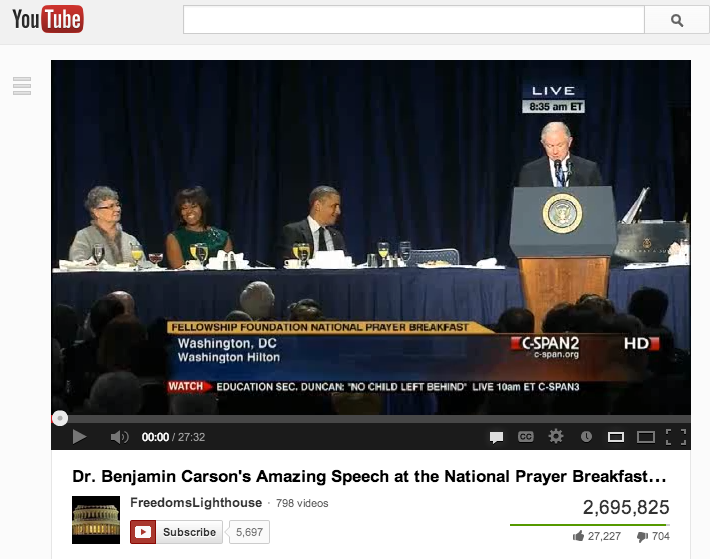Open the 798 videos link
The image size is (710, 559).
pyautogui.click(x=301, y=503)
